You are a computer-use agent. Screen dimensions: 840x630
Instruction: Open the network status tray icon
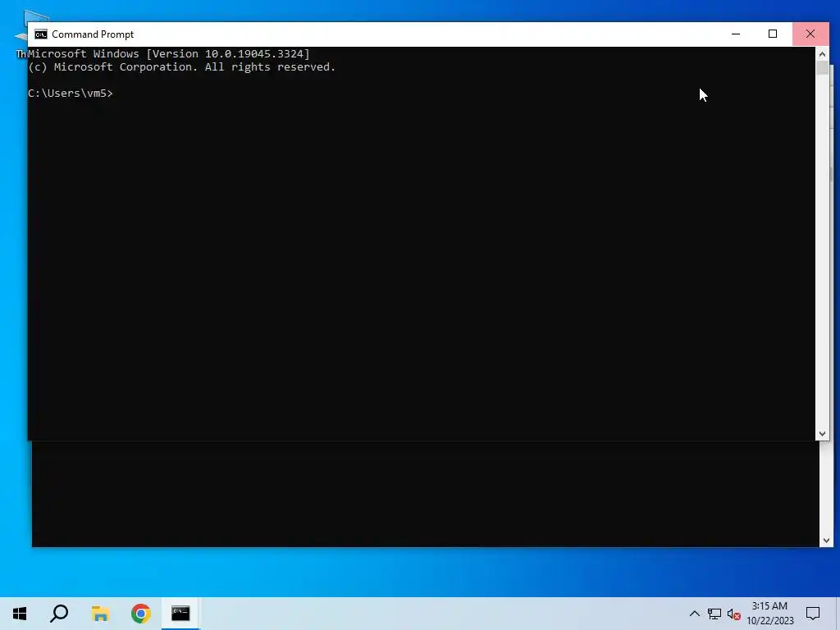(x=714, y=614)
